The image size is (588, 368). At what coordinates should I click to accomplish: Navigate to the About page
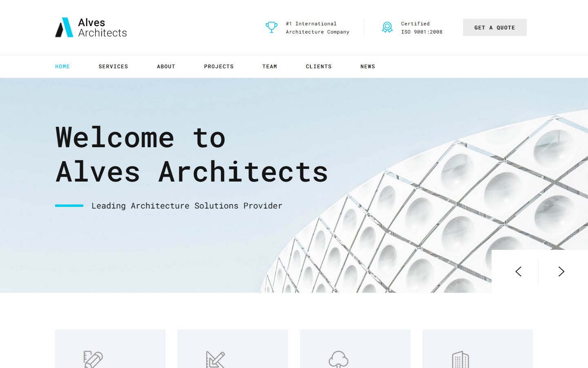[x=166, y=66]
